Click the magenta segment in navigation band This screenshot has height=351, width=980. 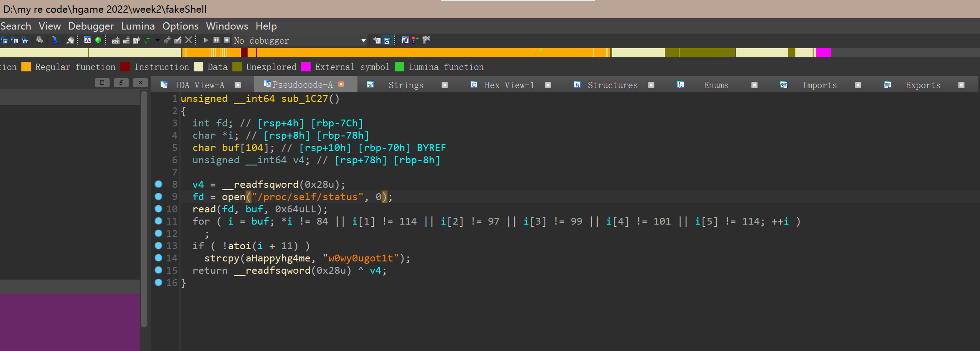pyautogui.click(x=823, y=53)
